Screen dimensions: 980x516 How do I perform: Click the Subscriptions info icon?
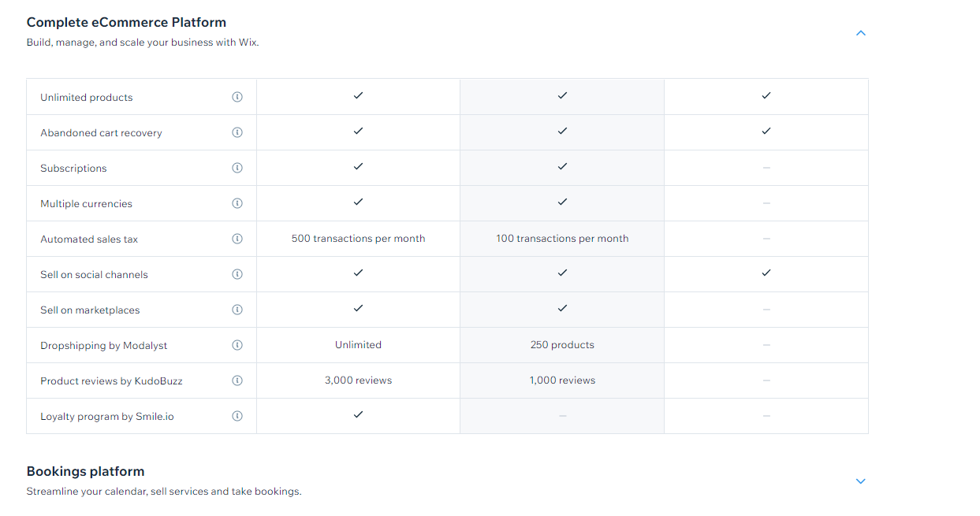point(237,168)
